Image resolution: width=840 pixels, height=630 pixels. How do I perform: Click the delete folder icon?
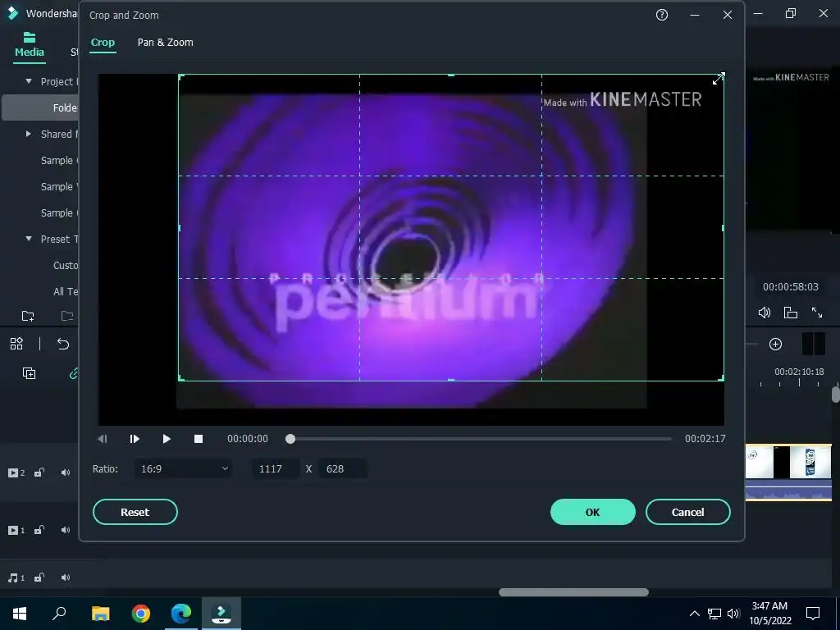click(x=67, y=316)
